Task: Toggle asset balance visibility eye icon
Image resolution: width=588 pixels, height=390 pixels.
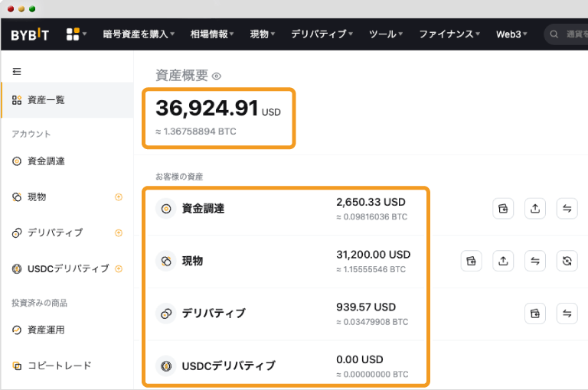Action: pos(217,76)
